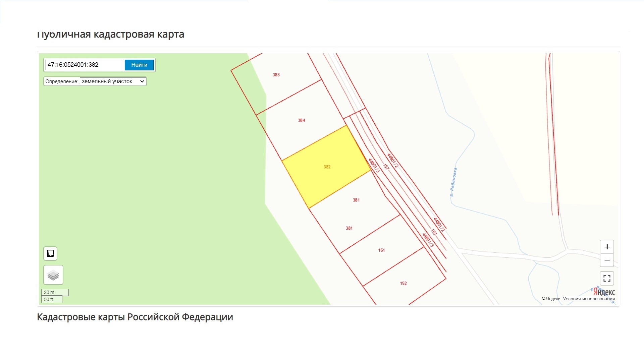This screenshot has width=644, height=362.
Task: Focus the cadastral number input field
Action: 84,65
